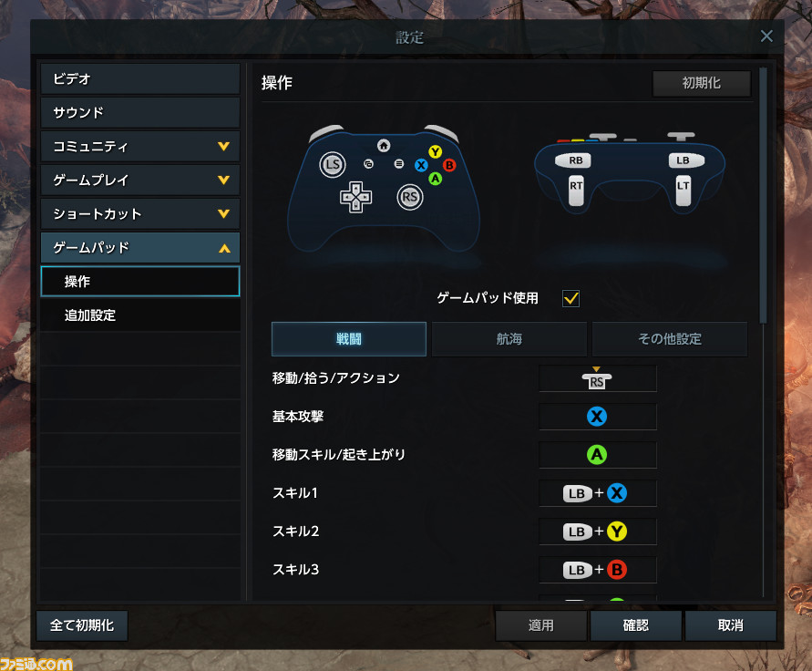Click the 初期化 reset button
Screen dimensions: 812x671
pos(701,84)
